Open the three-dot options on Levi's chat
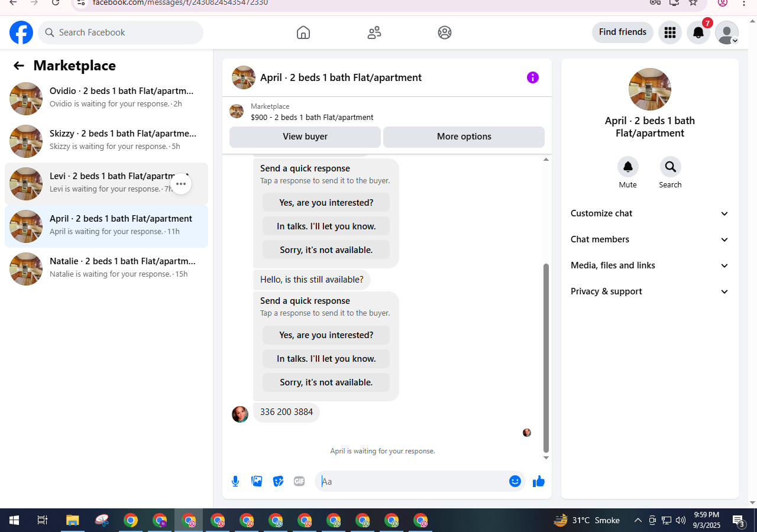Screen dimensions: 757x532 click(x=181, y=184)
